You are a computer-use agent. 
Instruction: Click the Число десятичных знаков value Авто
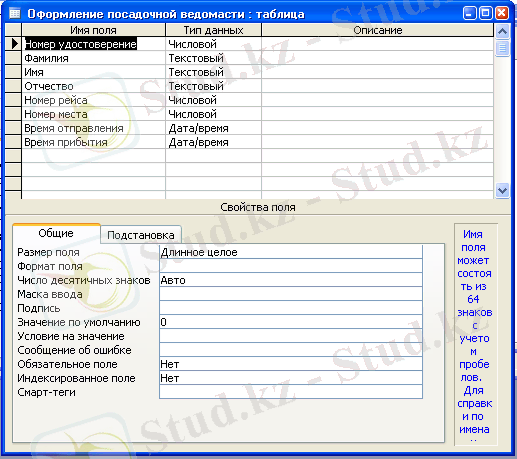[x=291, y=280]
